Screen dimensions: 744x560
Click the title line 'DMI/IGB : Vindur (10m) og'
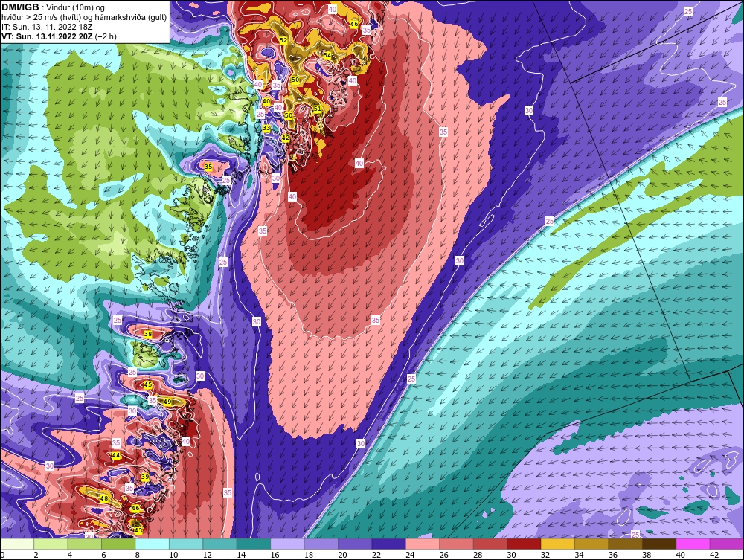click(53, 7)
